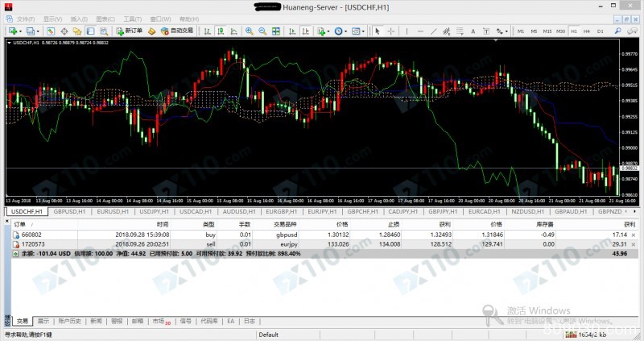Close order 660802 with its x
The height and width of the screenshot is (341, 644).
[x=634, y=235]
